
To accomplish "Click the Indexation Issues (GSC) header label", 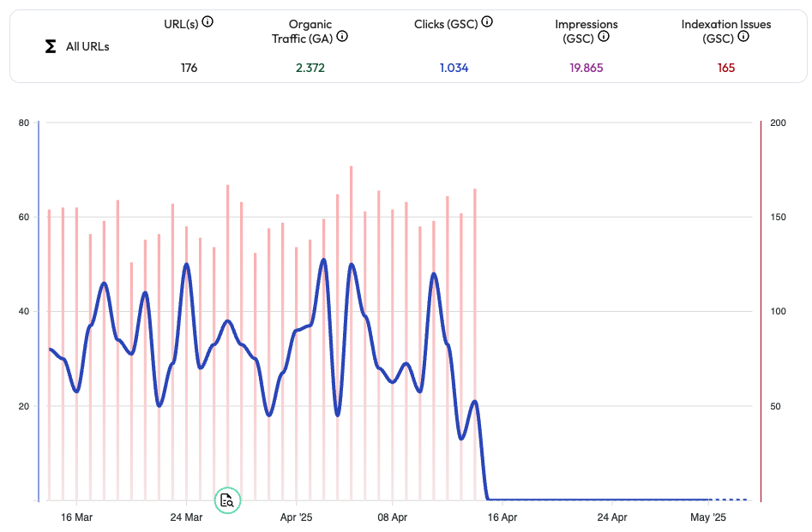I will (x=725, y=31).
